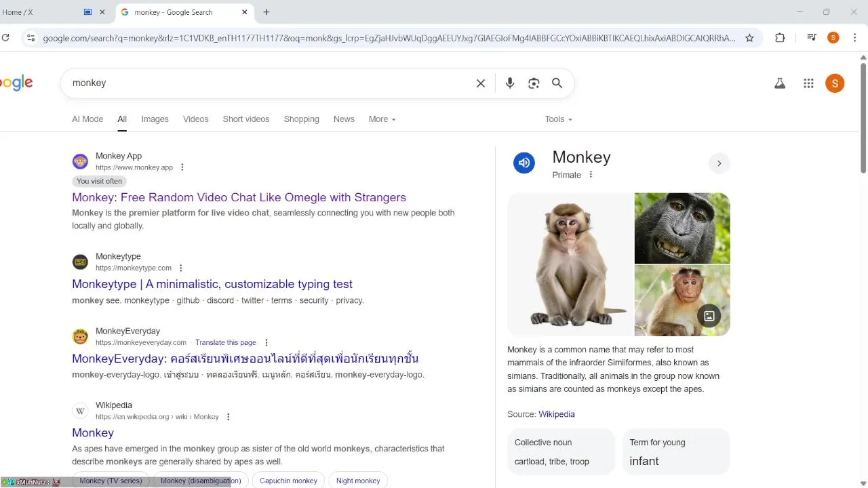Switch to Images tab

pyautogui.click(x=155, y=119)
